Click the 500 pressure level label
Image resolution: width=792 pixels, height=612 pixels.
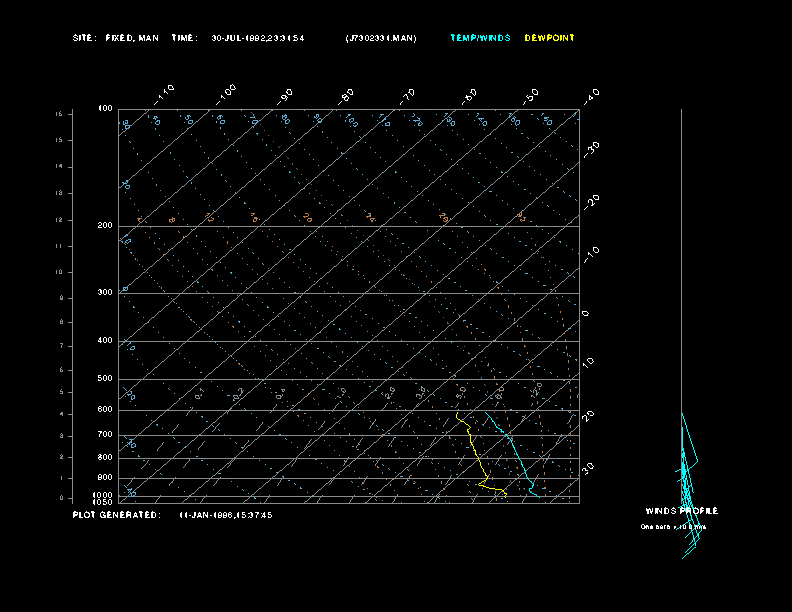click(105, 379)
